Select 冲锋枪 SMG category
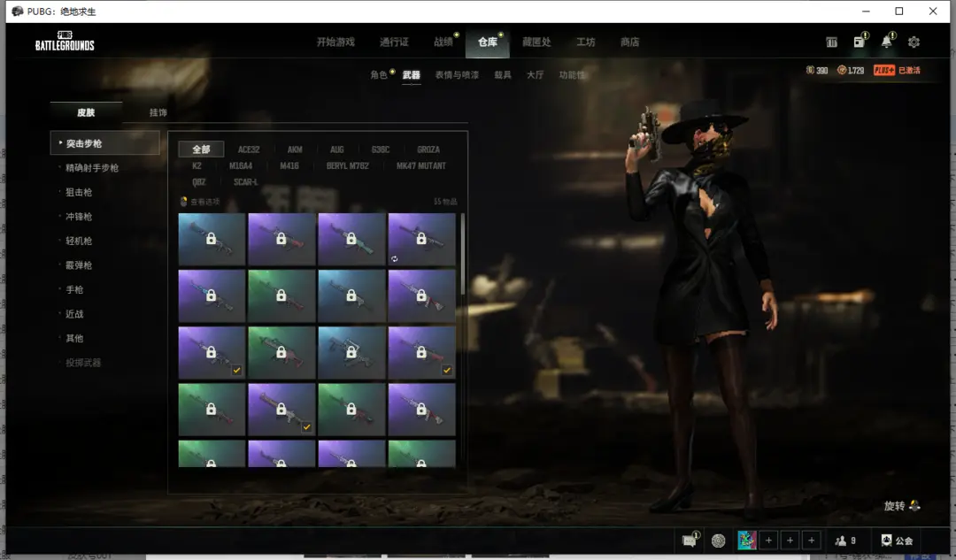The height and width of the screenshot is (560, 956). [79, 217]
